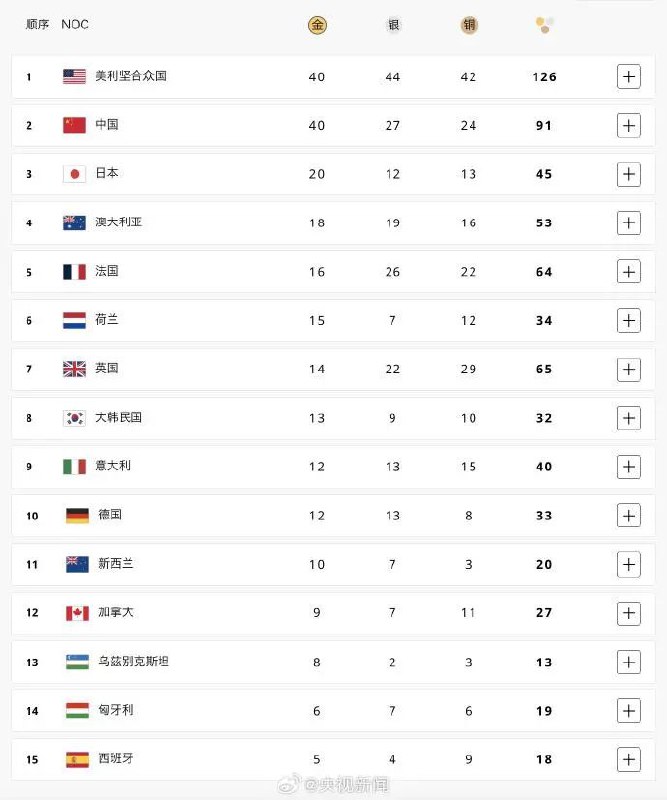The height and width of the screenshot is (800, 667).
Task: Click the Canada flag icon
Action: [77, 613]
